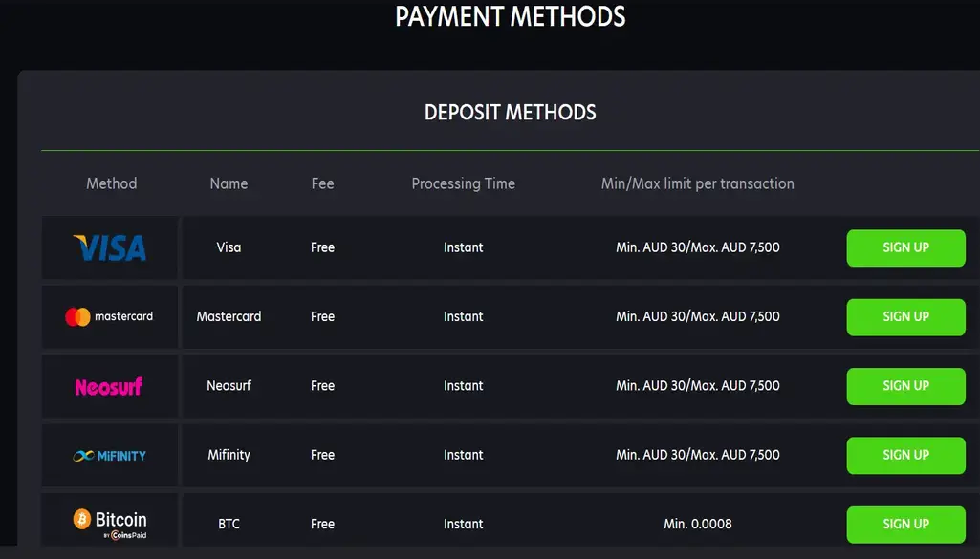Click the Neosurf logo
This screenshot has width=980, height=559.
click(109, 387)
